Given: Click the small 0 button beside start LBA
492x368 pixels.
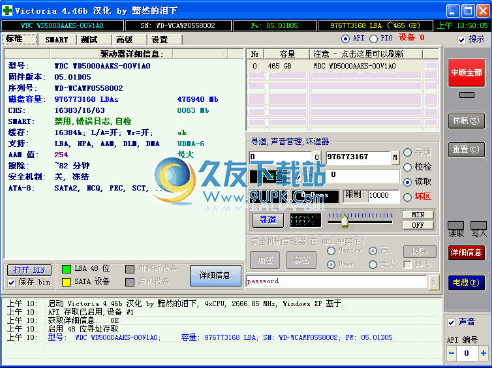Looking at the screenshot, I should click(x=316, y=157).
